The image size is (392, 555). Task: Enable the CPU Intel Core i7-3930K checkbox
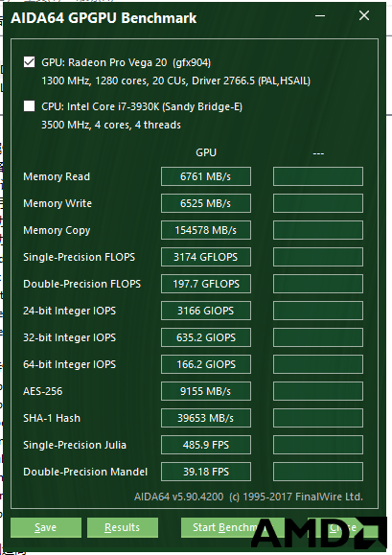[29, 105]
